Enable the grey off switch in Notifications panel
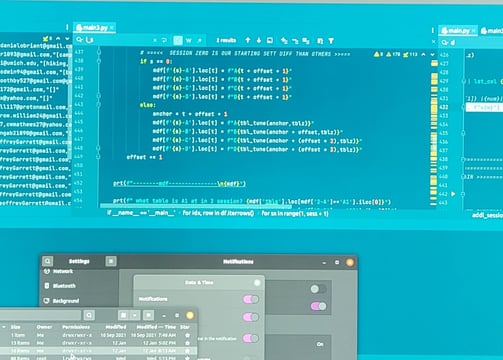 [318, 289]
